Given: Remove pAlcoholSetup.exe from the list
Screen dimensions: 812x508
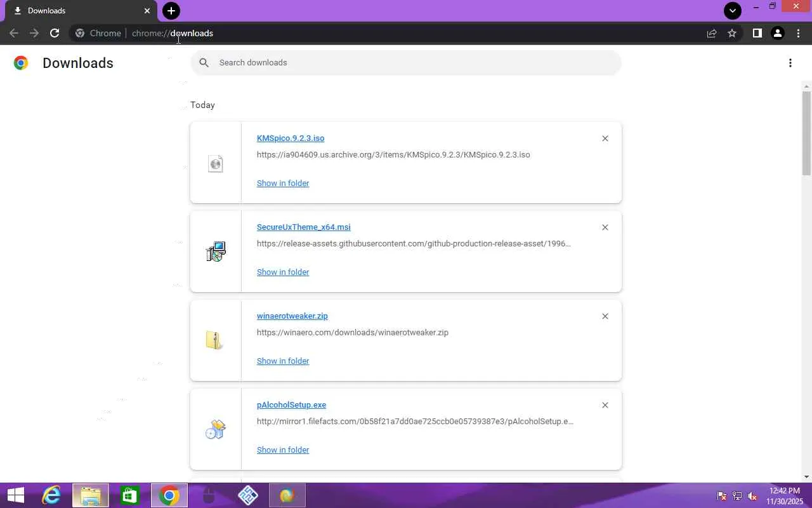Looking at the screenshot, I should 605,405.
